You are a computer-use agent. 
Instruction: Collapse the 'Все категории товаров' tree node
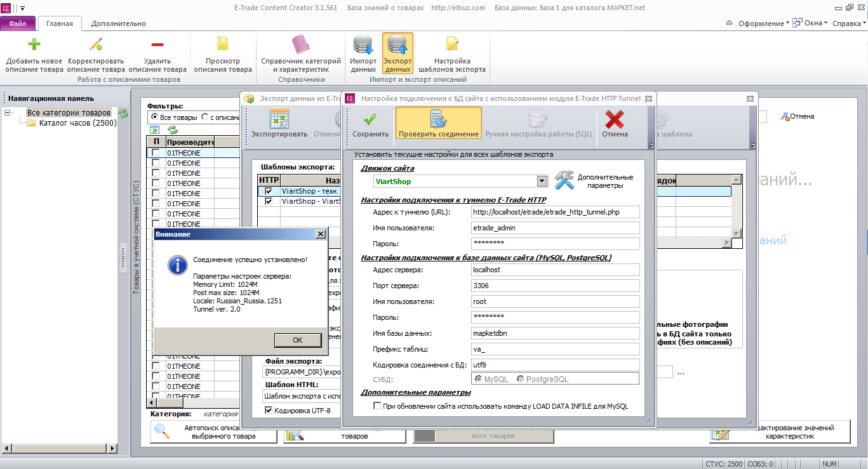pyautogui.click(x=8, y=113)
